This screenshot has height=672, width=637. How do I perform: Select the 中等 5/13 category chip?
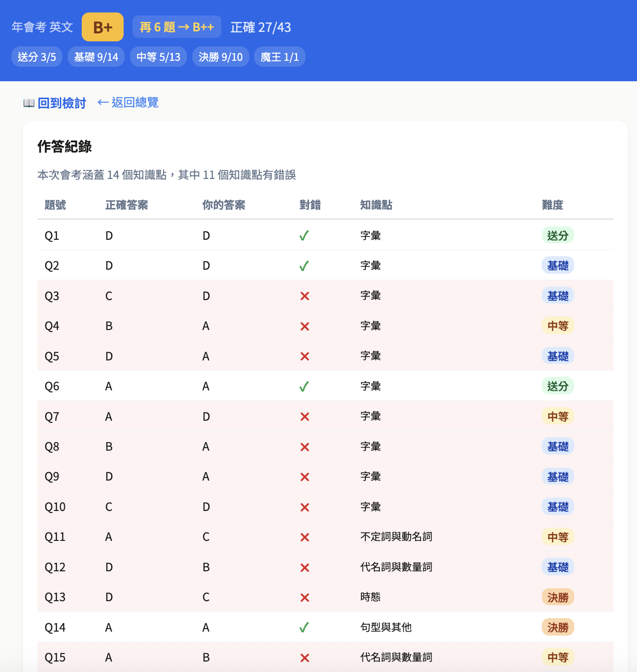[x=158, y=56]
